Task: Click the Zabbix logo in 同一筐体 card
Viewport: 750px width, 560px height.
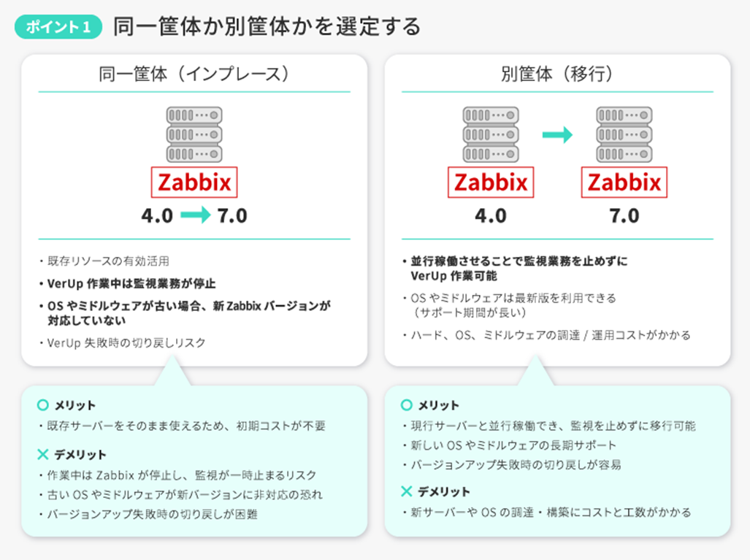Action: [194, 183]
